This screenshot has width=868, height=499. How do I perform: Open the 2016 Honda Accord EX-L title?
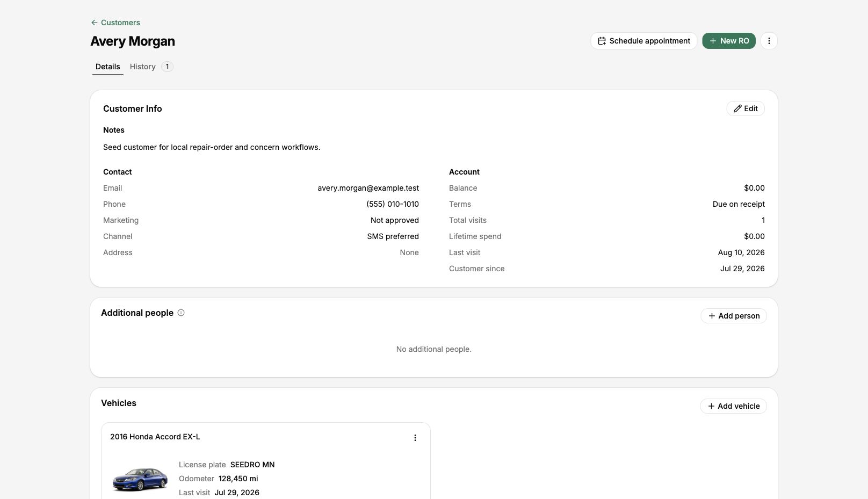(x=155, y=437)
